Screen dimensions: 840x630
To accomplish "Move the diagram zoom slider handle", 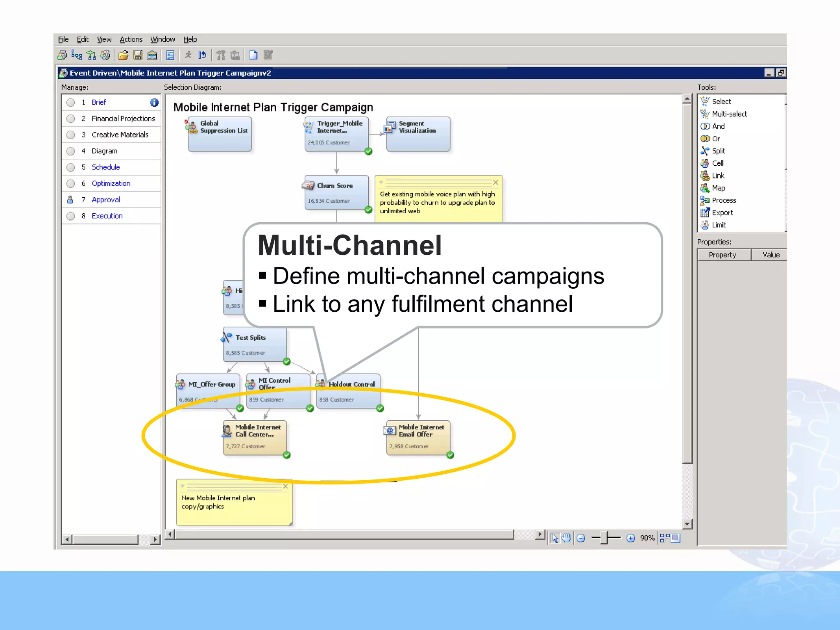I will [604, 538].
